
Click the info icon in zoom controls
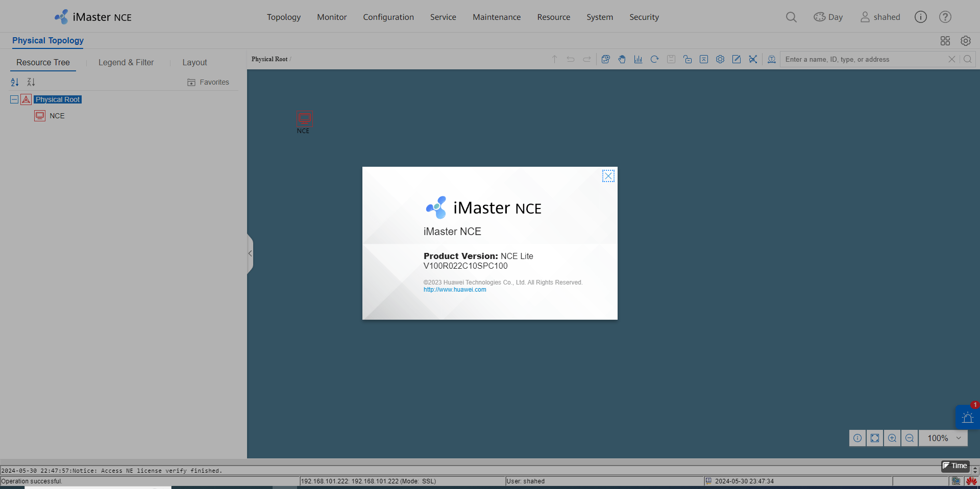(857, 438)
